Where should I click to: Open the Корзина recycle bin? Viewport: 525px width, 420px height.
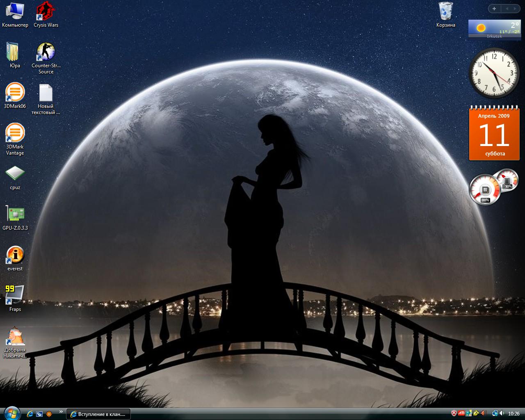(x=446, y=15)
